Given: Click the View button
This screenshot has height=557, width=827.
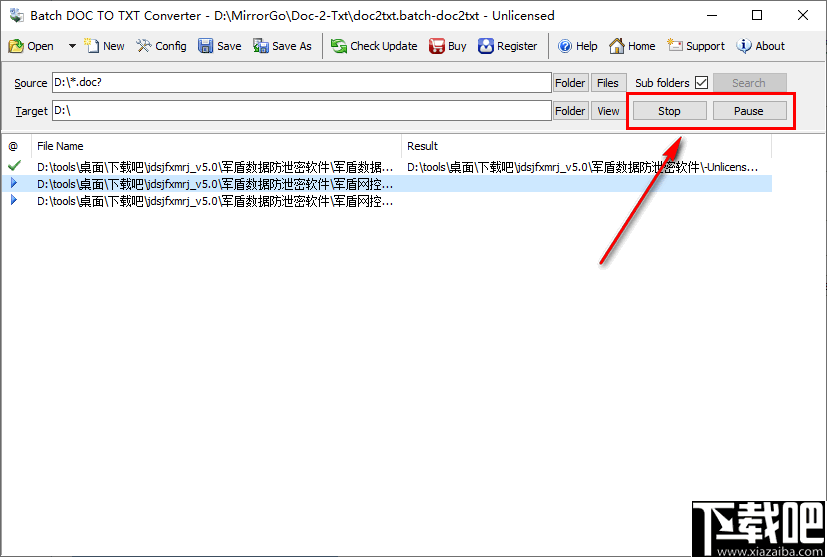Looking at the screenshot, I should (608, 111).
